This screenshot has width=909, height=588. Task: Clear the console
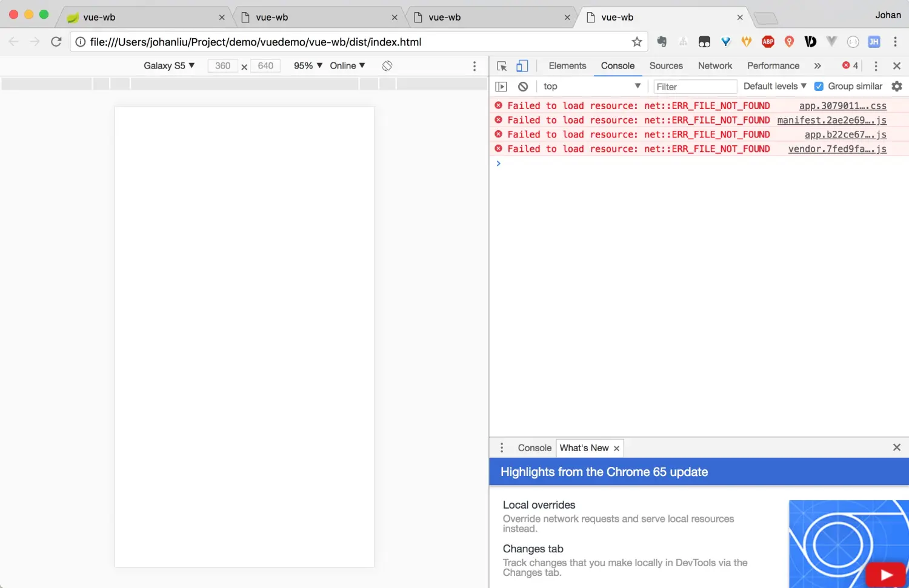(523, 87)
